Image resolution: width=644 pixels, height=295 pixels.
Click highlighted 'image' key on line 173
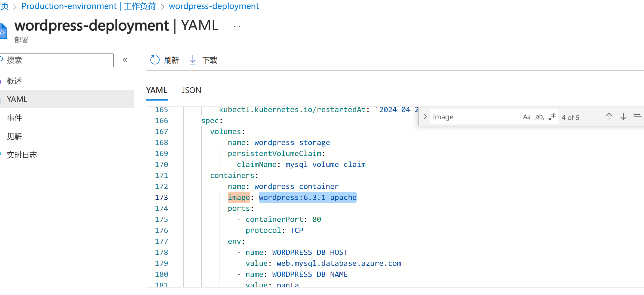239,197
